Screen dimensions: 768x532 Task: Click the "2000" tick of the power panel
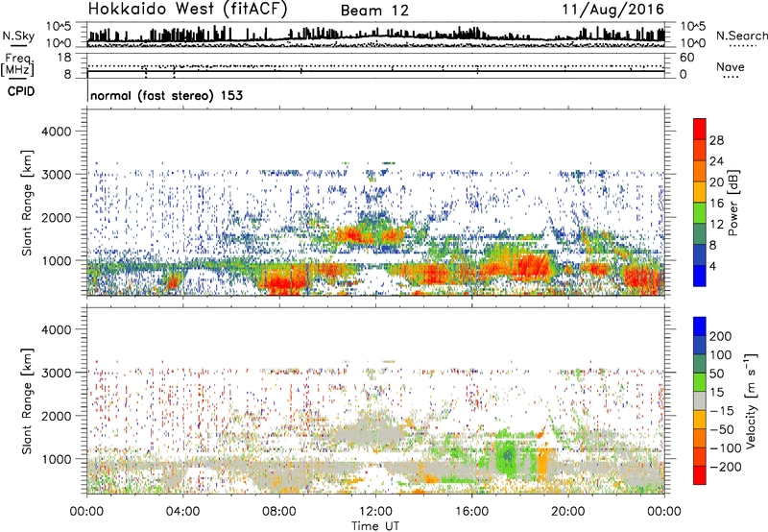pos(56,217)
